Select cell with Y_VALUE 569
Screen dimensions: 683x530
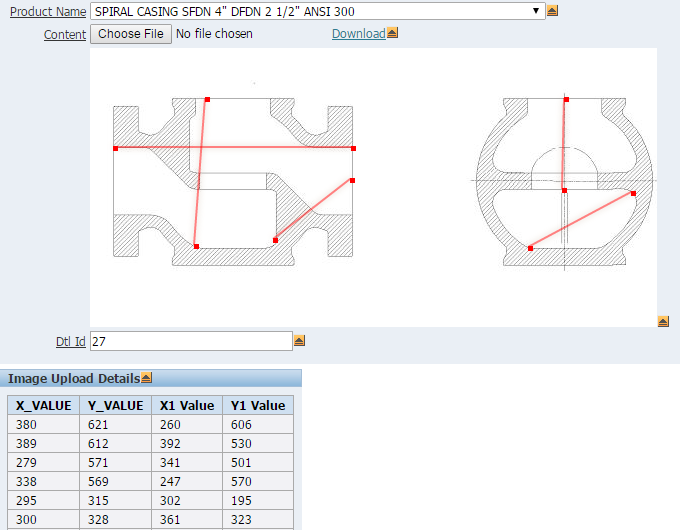tap(115, 481)
